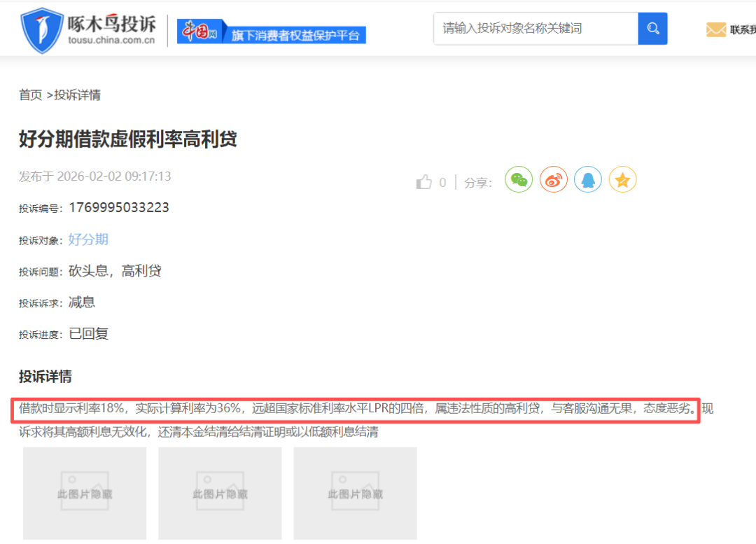
Task: Like the complaint with the thumbs-up icon
Action: click(424, 182)
